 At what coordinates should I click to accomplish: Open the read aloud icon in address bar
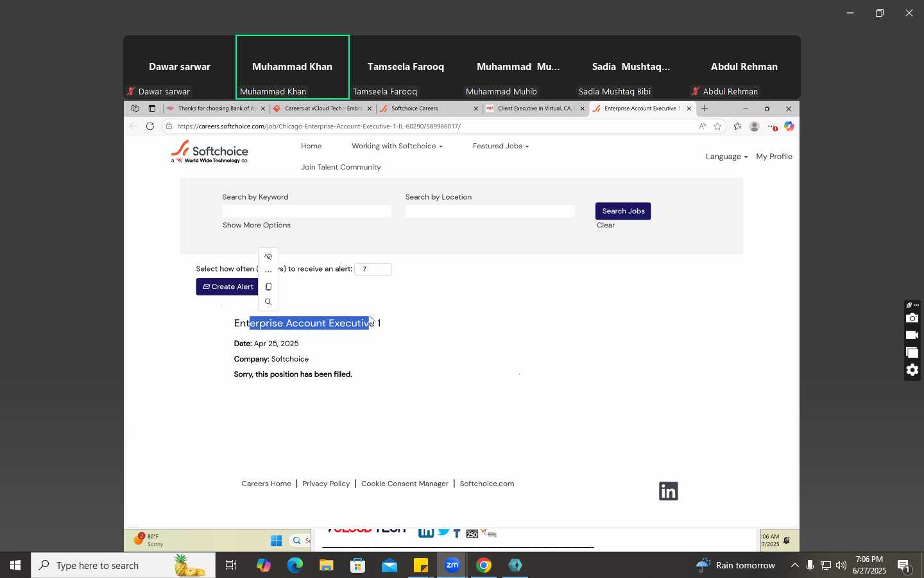(703, 127)
